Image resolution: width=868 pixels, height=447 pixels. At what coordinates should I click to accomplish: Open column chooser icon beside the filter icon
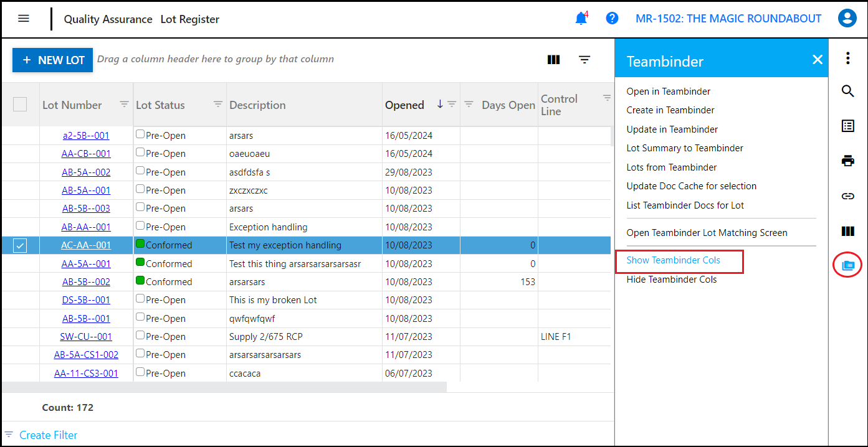(x=553, y=60)
